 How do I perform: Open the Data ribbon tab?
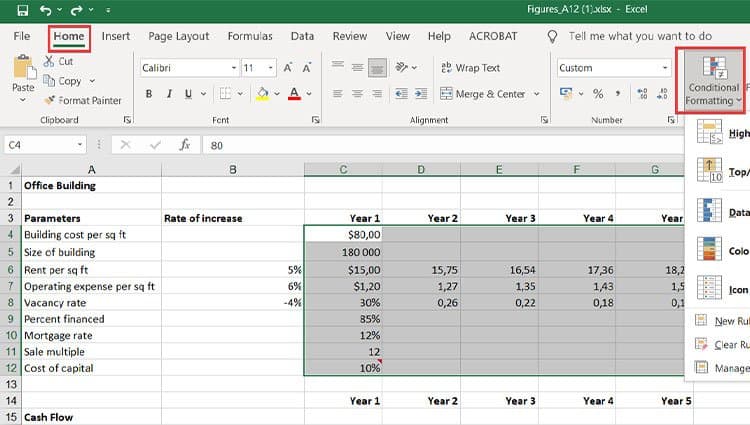(x=302, y=36)
